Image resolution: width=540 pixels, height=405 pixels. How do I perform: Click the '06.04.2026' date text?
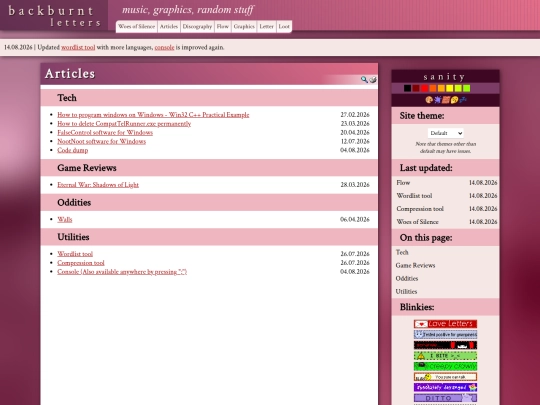(355, 219)
